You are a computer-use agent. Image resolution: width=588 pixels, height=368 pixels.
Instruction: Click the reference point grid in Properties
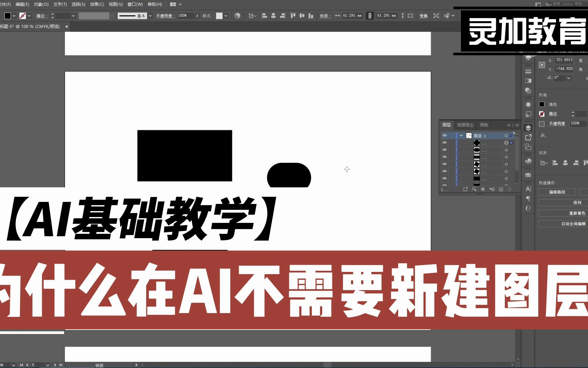pos(542,65)
